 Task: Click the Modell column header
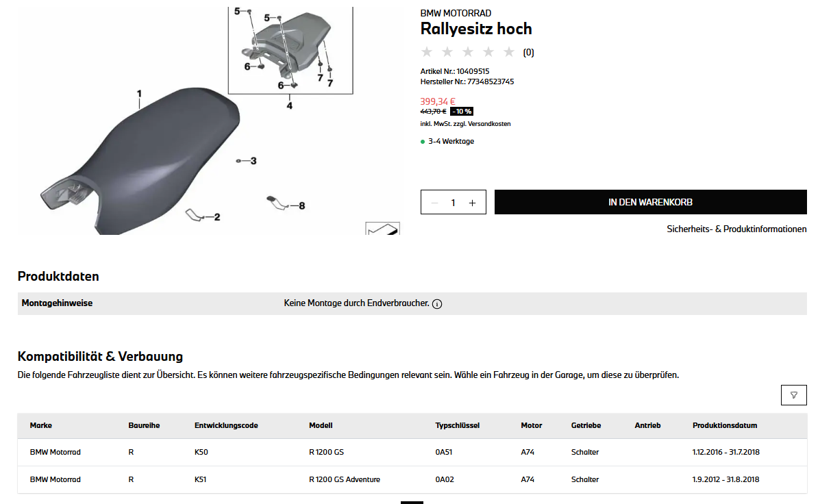pos(321,425)
